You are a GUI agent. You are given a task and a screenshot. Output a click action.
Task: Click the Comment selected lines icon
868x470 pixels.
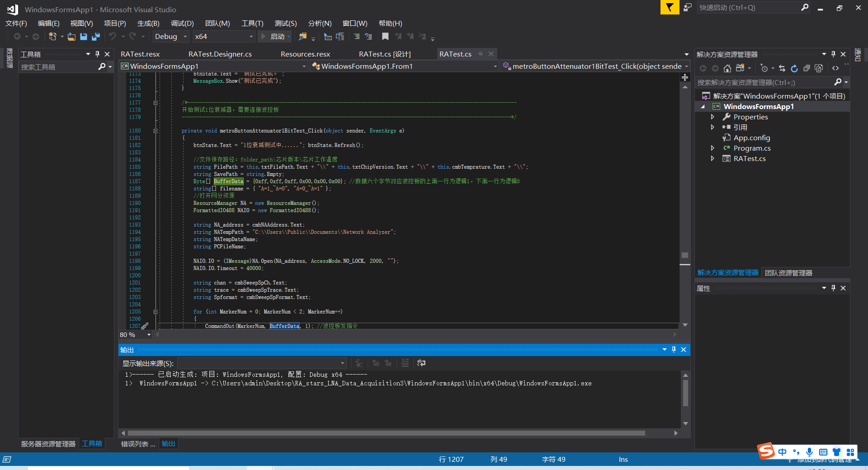pos(357,37)
